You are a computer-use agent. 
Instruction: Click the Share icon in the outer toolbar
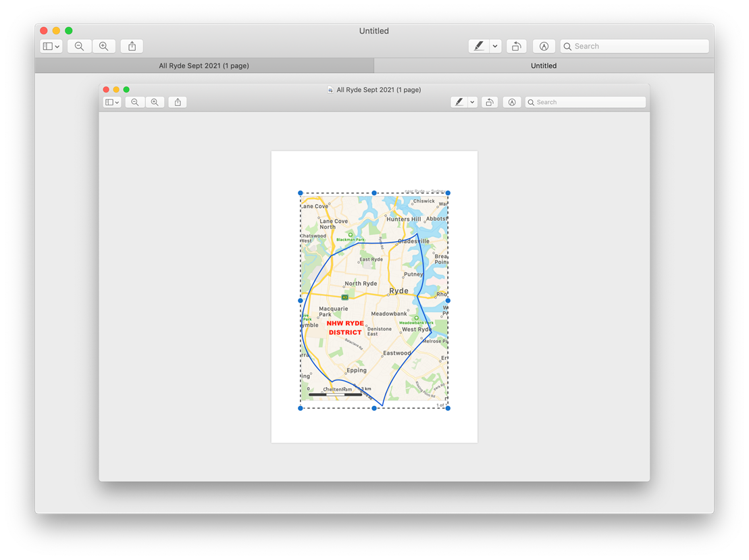pyautogui.click(x=132, y=46)
